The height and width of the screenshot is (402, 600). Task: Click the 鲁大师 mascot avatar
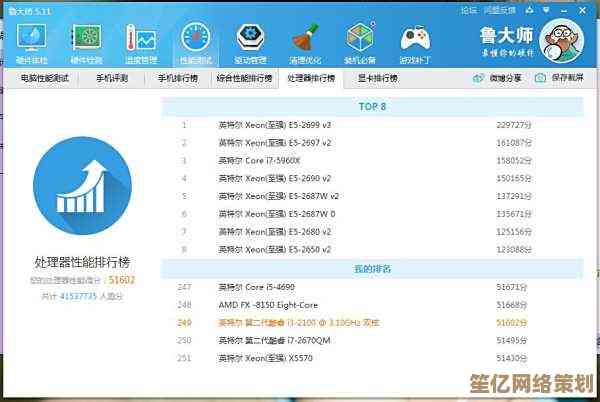point(565,40)
